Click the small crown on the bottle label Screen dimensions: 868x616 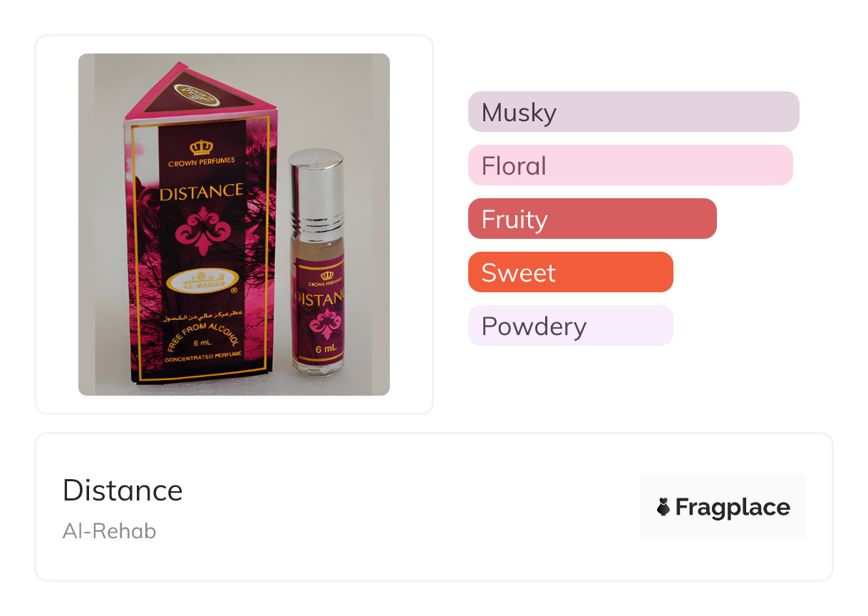tap(326, 277)
